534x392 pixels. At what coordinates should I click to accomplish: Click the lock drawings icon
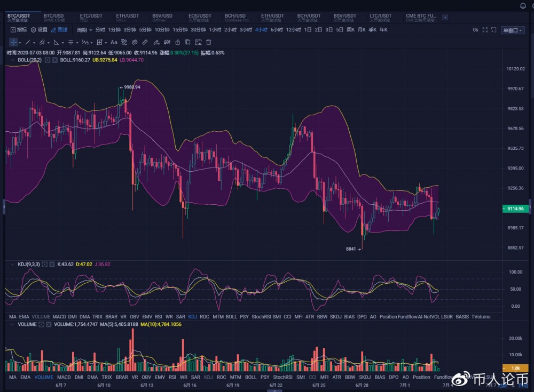(177, 42)
